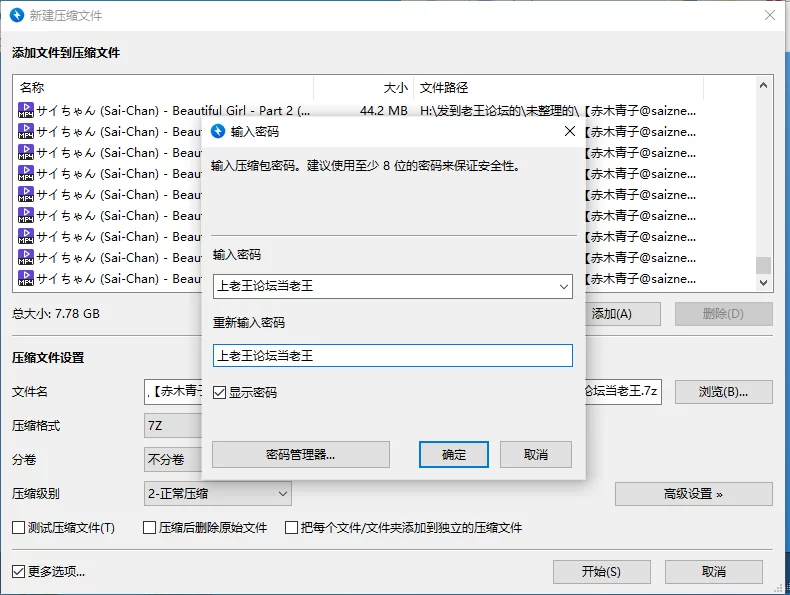Open the 分卷 不分卷 dropdown

(173, 459)
